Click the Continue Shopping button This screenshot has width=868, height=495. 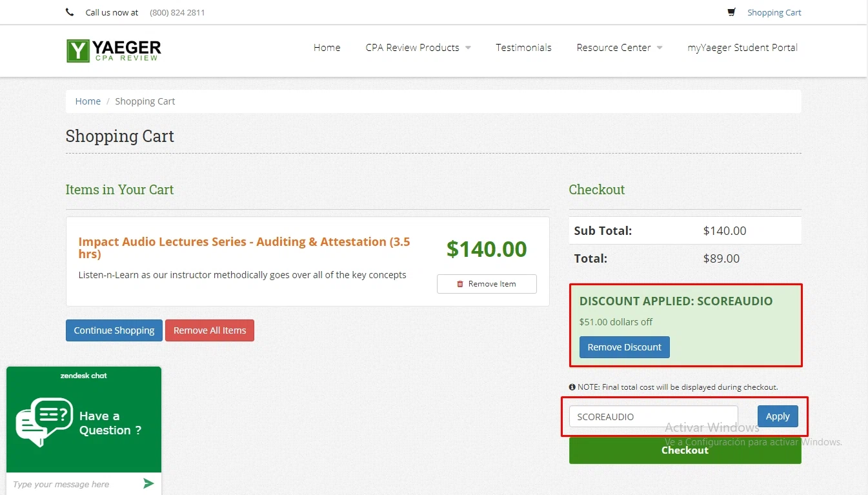(114, 330)
